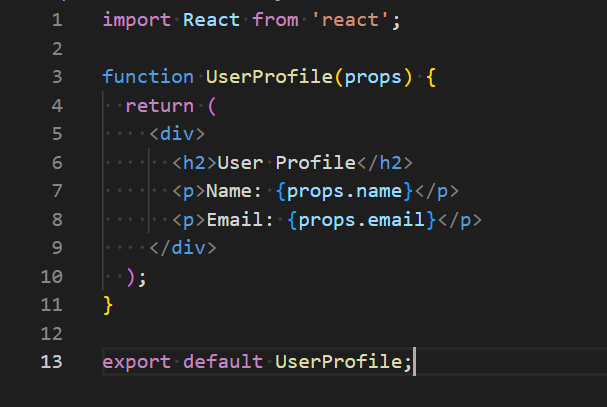Click line number 7 in the gutter
The height and width of the screenshot is (407, 607).
click(x=57, y=191)
